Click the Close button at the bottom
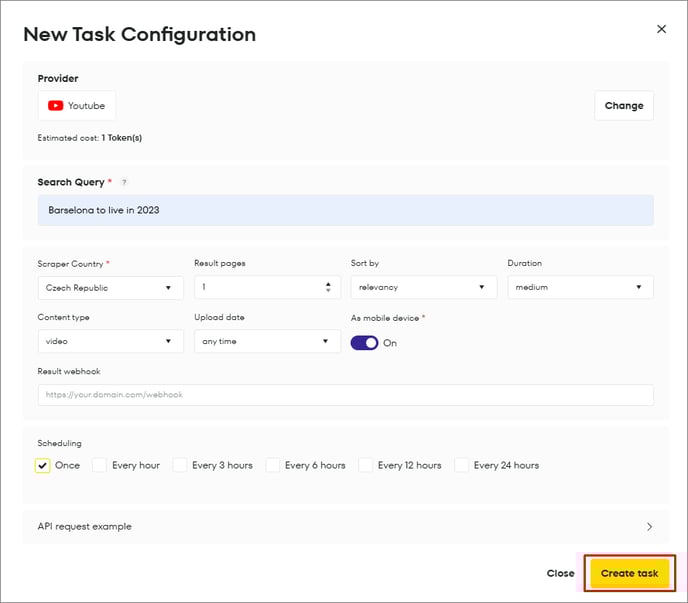Screen dimensions: 688x603 pos(560,573)
